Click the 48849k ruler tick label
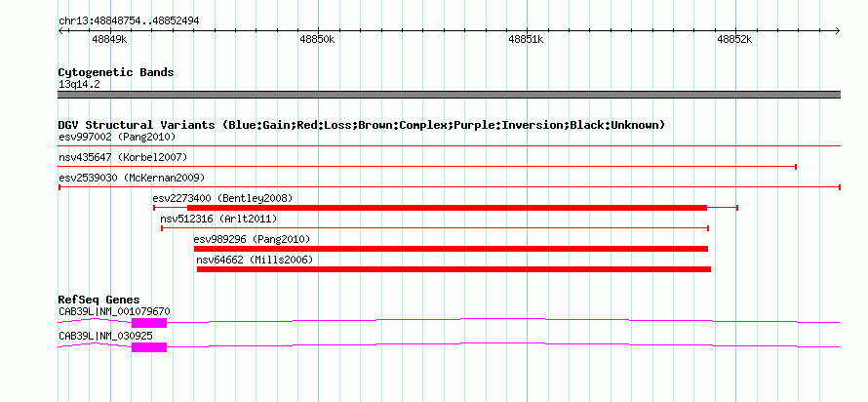 point(110,39)
